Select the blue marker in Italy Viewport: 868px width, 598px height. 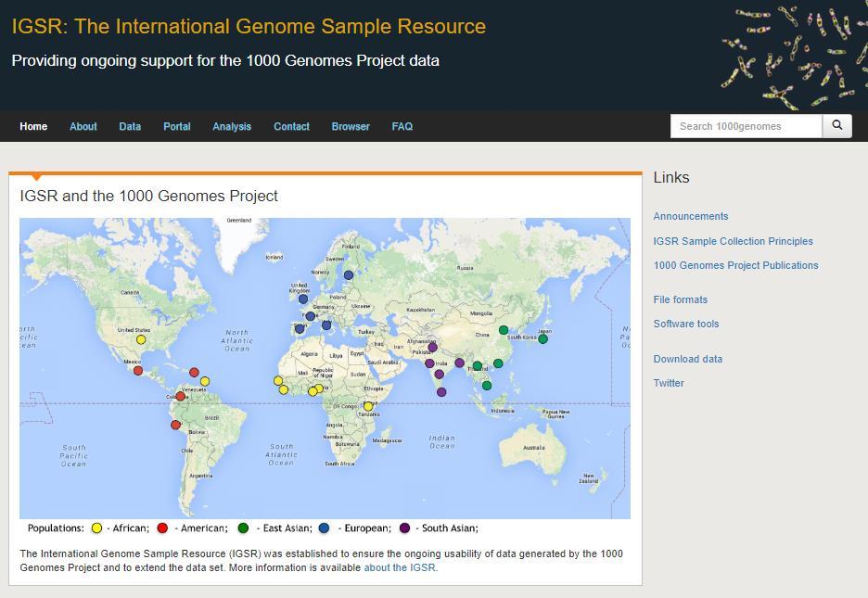326,325
